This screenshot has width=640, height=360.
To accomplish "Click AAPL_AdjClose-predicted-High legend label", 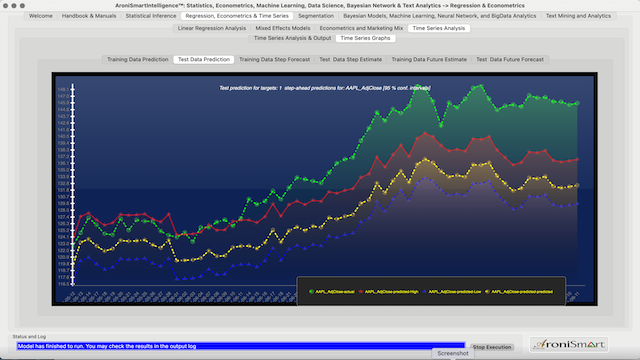I will tap(391, 292).
